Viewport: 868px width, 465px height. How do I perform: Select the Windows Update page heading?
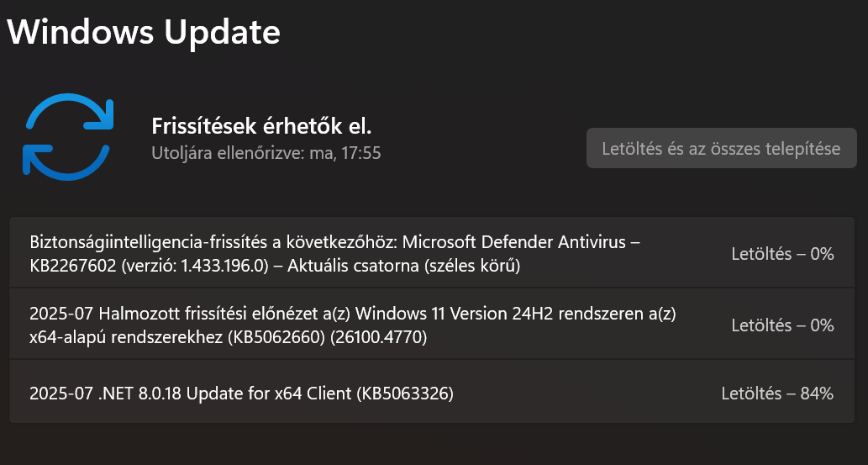pyautogui.click(x=144, y=32)
